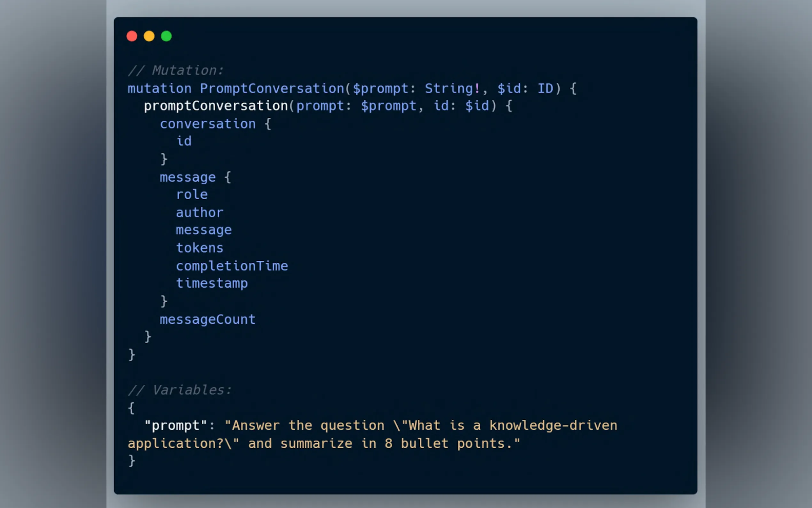Click the yellow minimize dot

click(149, 36)
